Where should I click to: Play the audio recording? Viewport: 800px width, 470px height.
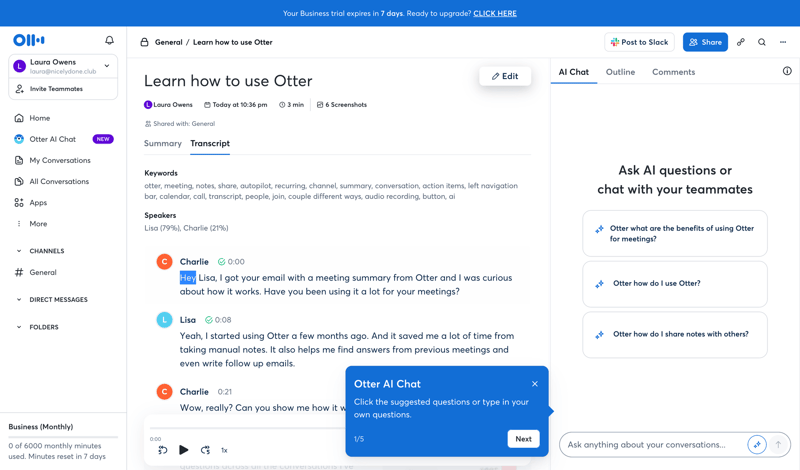184,450
